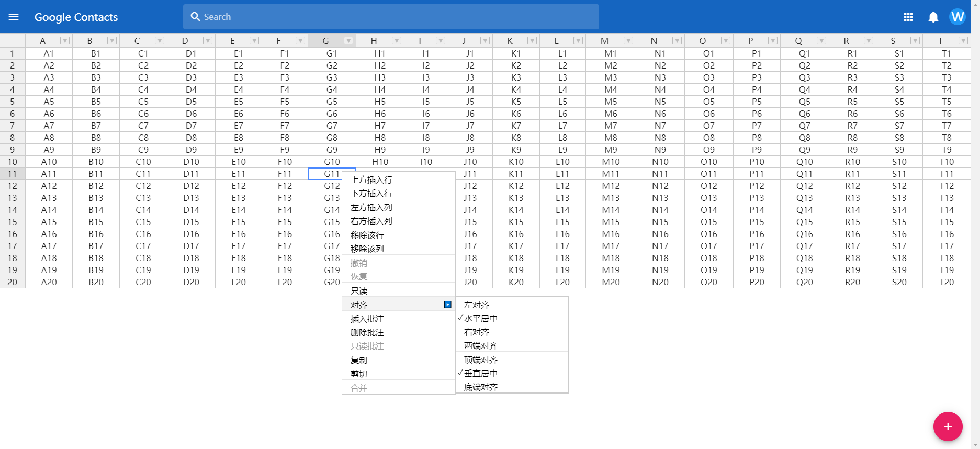The width and height of the screenshot is (980, 449).
Task: Select 底端对齐 alignment option
Action: click(x=512, y=387)
